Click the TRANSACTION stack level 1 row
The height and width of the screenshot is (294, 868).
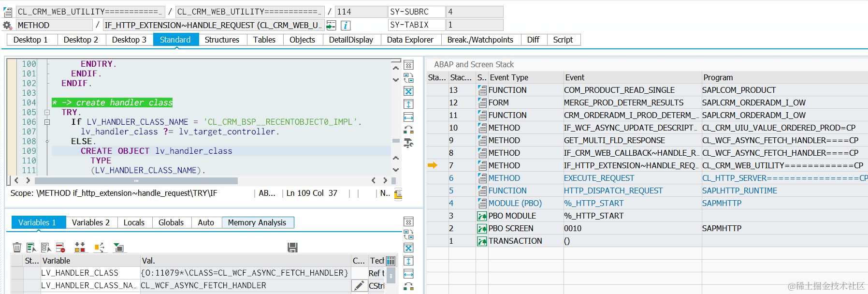coord(647,241)
